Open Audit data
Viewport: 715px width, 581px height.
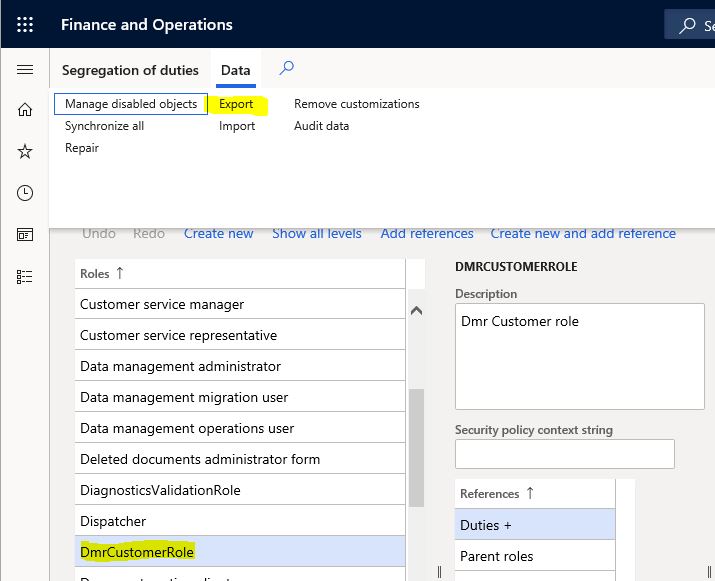tap(321, 126)
